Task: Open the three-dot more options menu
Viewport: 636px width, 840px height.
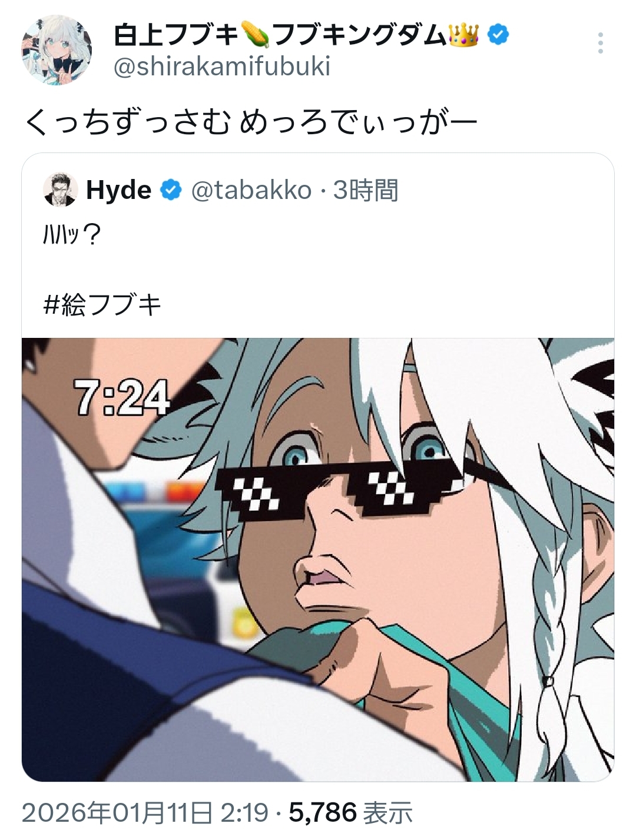Action: pos(600,43)
